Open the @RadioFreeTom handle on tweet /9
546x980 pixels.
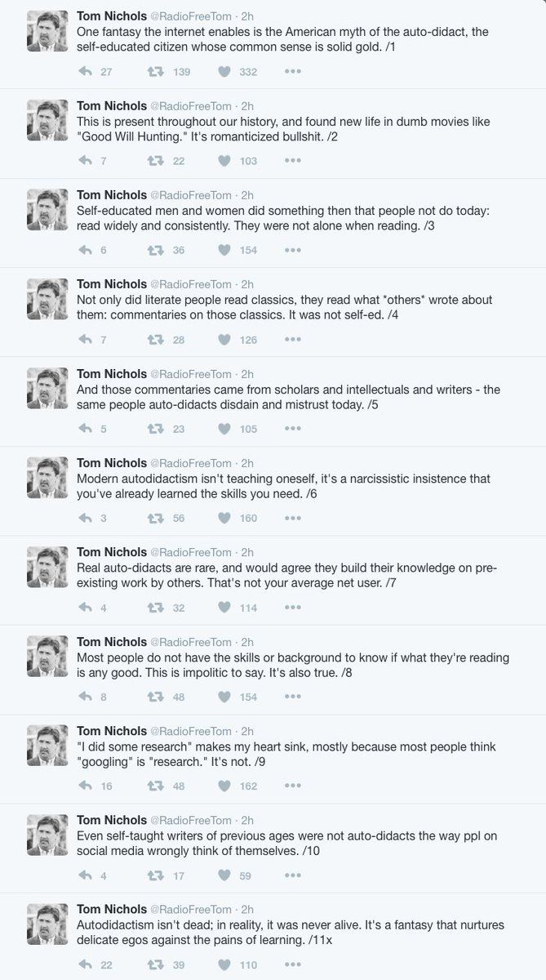click(189, 731)
